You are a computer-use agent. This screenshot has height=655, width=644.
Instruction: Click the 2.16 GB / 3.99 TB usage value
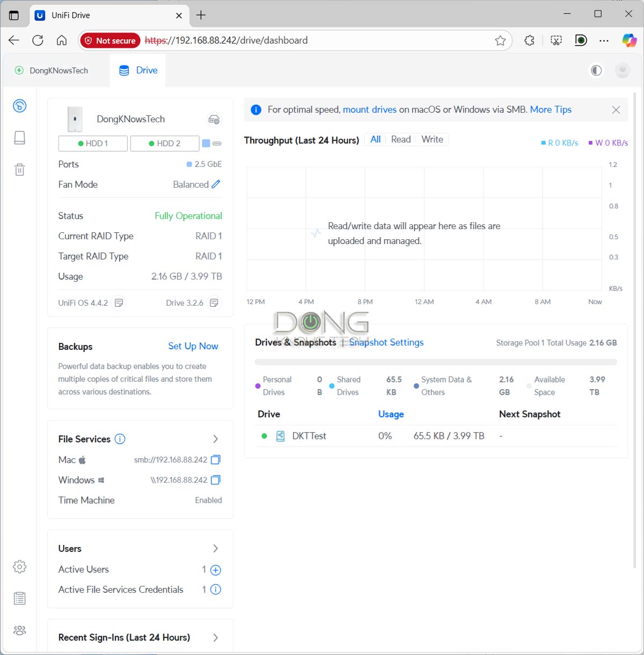(x=187, y=276)
